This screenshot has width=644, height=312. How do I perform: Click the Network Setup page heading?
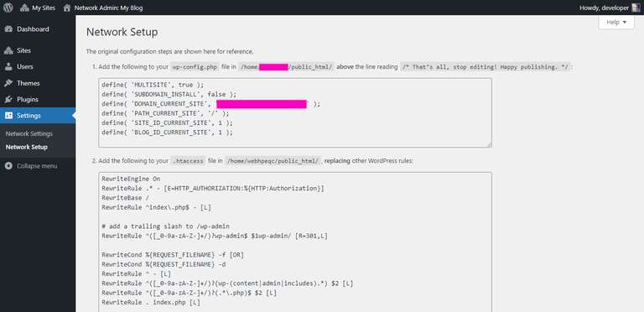[x=122, y=32]
